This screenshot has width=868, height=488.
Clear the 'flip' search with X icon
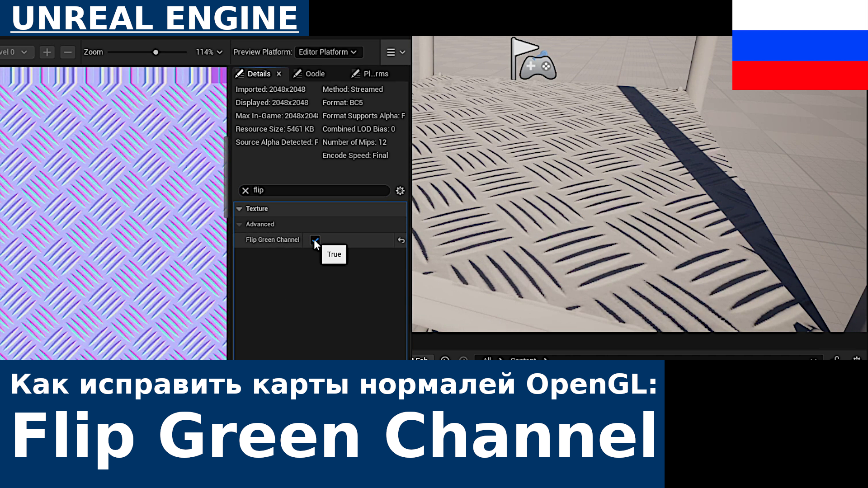click(245, 191)
